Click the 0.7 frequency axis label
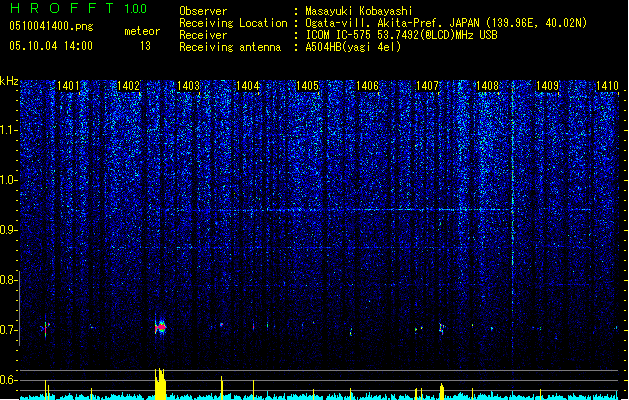The height and width of the screenshot is (400, 629). (x=8, y=330)
